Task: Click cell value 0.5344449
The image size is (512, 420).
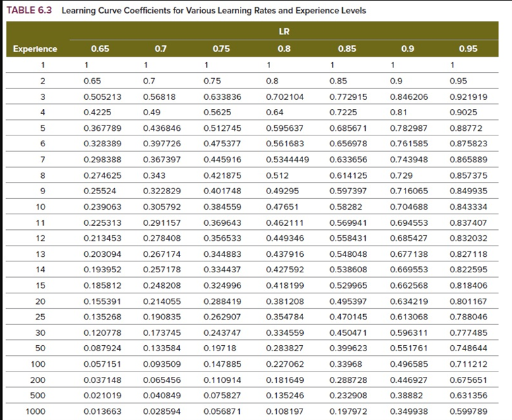Action: tap(288, 160)
